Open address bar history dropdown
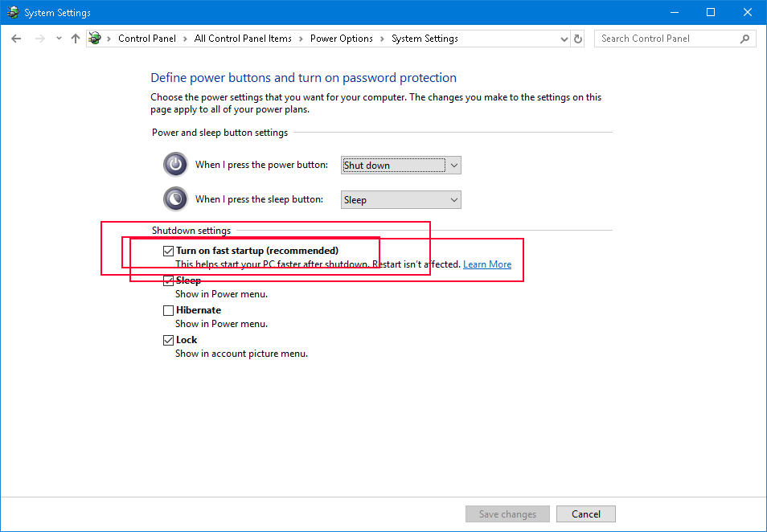The image size is (767, 532). pos(564,39)
